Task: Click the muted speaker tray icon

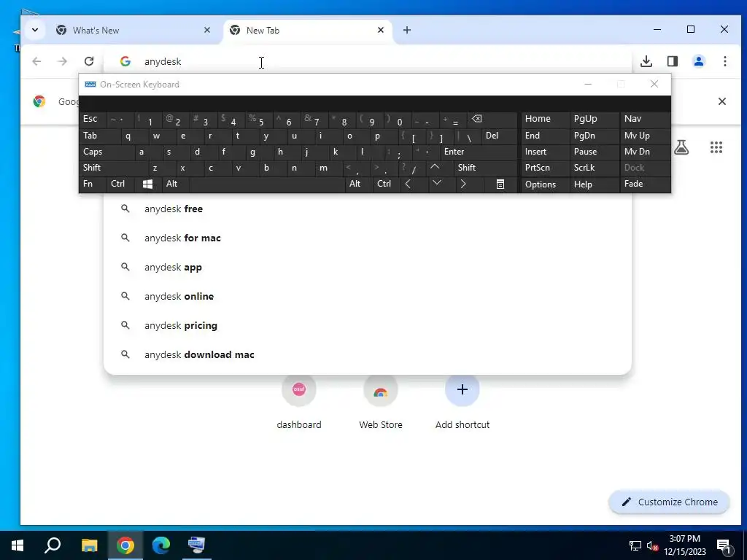Action: [652, 545]
